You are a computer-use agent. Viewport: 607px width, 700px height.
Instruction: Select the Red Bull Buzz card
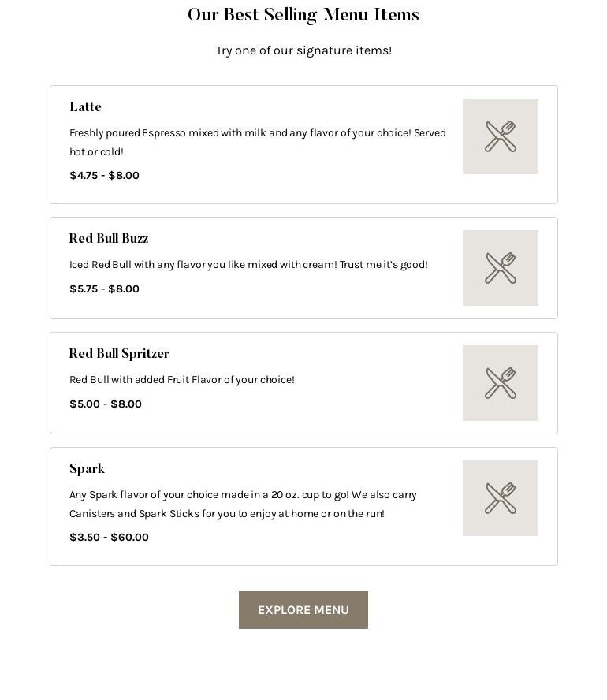tap(303, 268)
